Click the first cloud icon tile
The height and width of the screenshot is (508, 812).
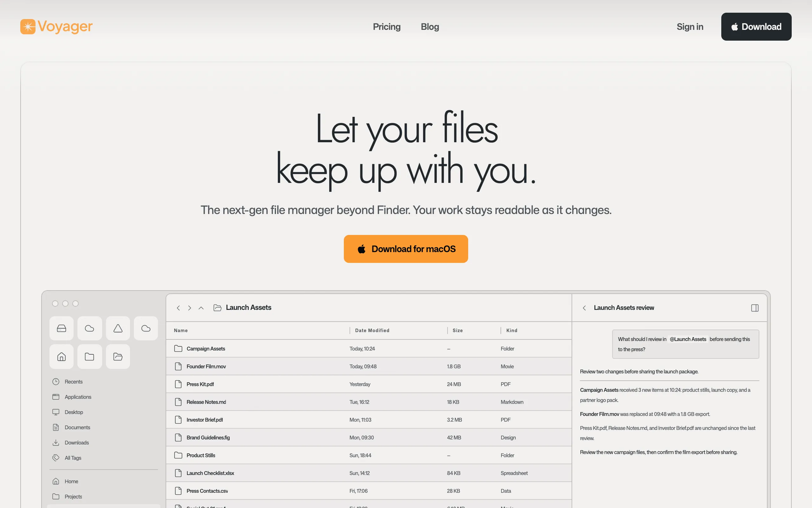point(89,328)
